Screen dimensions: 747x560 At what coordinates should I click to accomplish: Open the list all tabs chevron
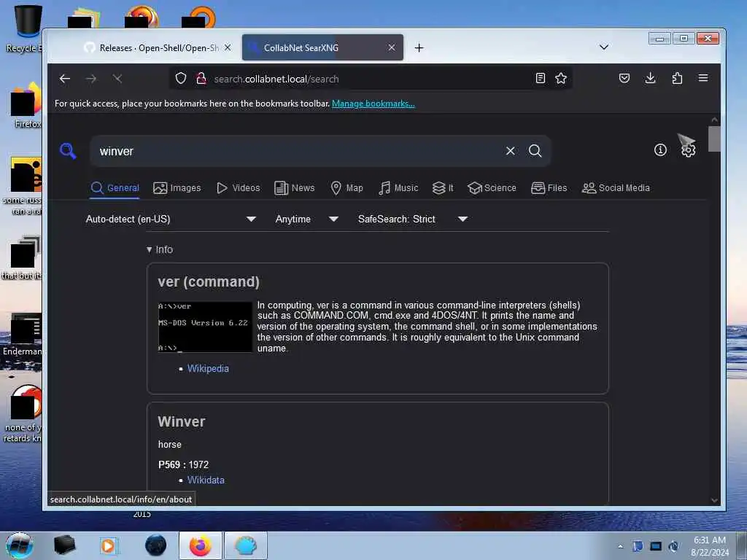pos(603,47)
